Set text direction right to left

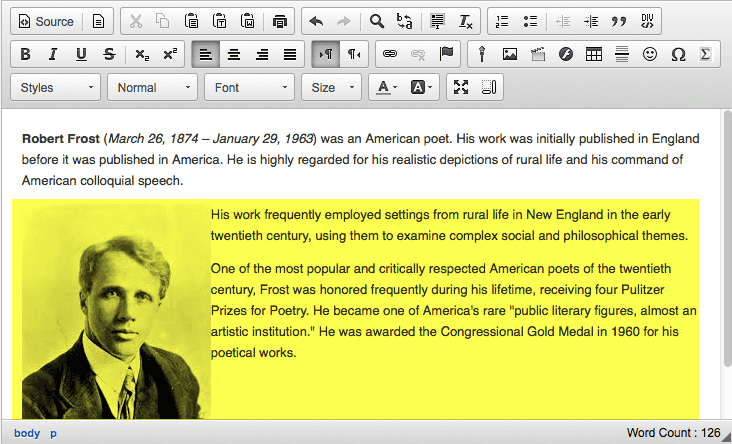[354, 54]
